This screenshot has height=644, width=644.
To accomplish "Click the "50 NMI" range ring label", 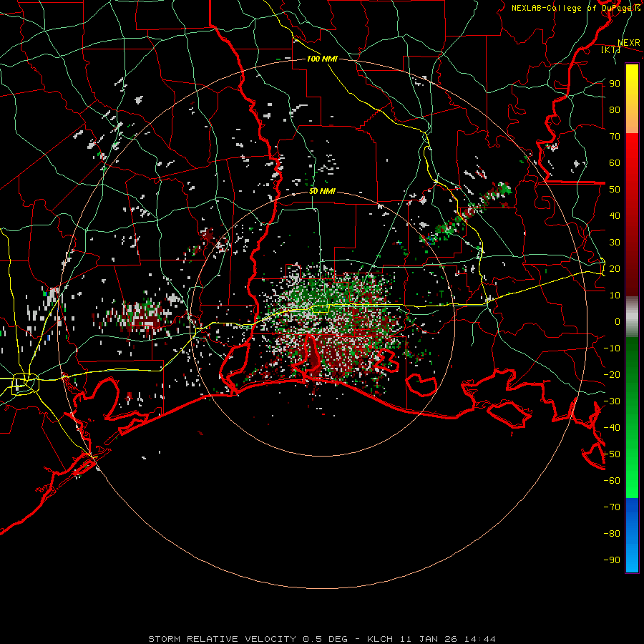I will point(322,191).
